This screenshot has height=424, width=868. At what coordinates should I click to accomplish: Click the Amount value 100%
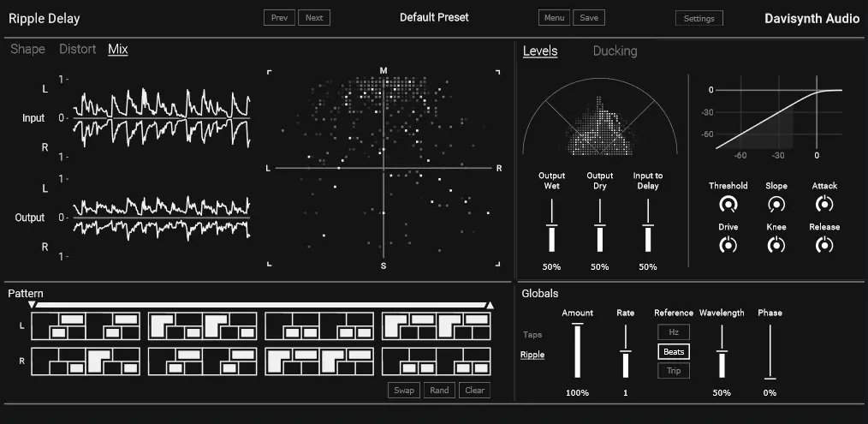(x=577, y=393)
